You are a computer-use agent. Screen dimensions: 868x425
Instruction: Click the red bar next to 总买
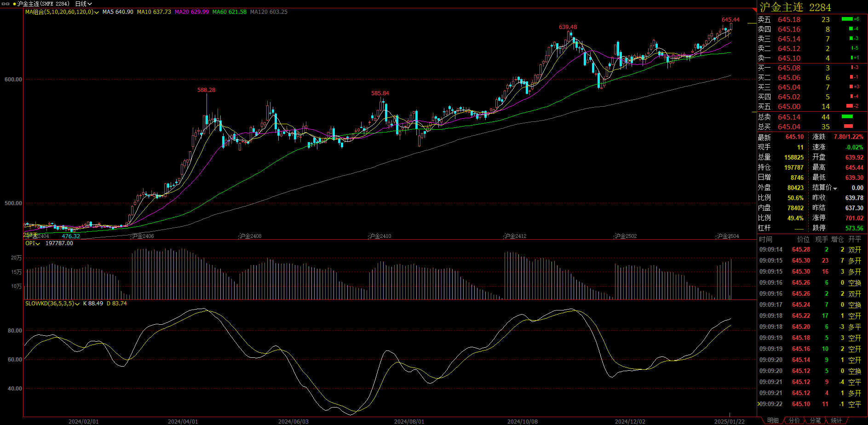point(848,126)
